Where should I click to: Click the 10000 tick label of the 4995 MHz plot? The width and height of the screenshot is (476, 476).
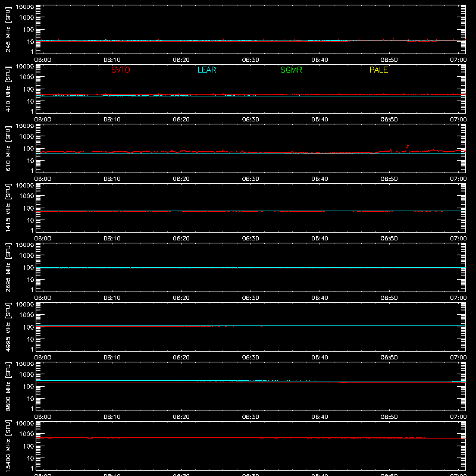pos(25,304)
